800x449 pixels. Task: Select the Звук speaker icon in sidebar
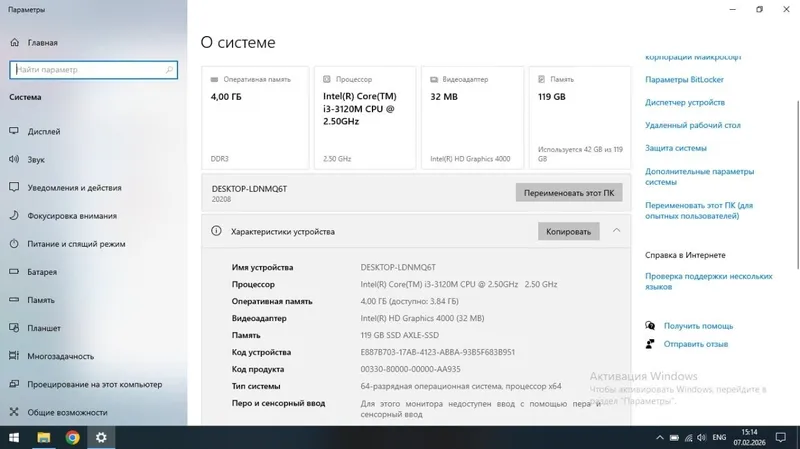pos(14,159)
